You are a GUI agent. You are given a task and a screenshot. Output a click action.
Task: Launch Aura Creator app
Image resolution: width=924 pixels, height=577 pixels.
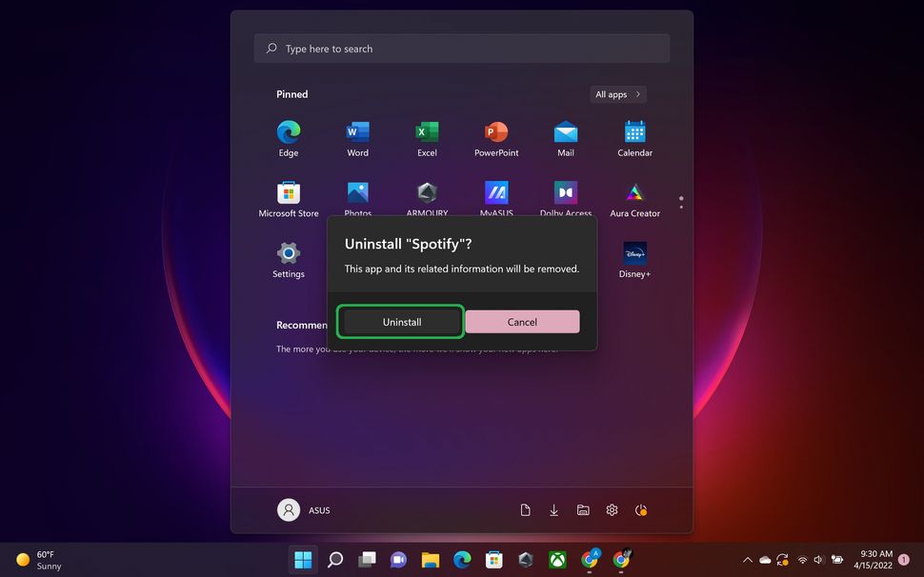pyautogui.click(x=634, y=199)
